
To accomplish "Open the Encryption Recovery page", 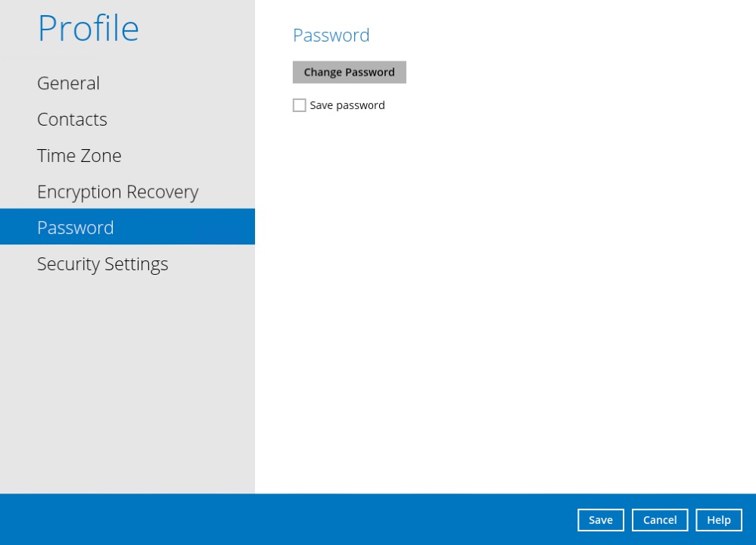I will pyautogui.click(x=117, y=192).
